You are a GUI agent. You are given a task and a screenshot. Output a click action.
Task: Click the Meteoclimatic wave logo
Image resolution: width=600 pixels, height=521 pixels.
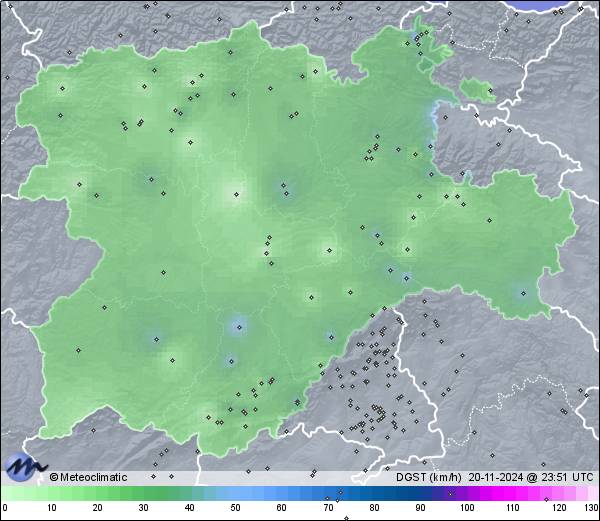point(26,467)
